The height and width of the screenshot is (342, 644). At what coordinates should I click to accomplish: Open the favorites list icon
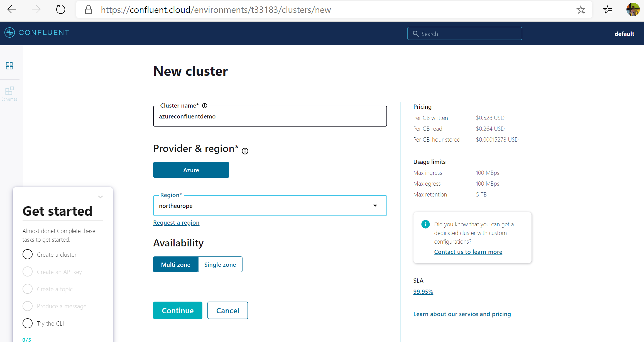coord(608,10)
